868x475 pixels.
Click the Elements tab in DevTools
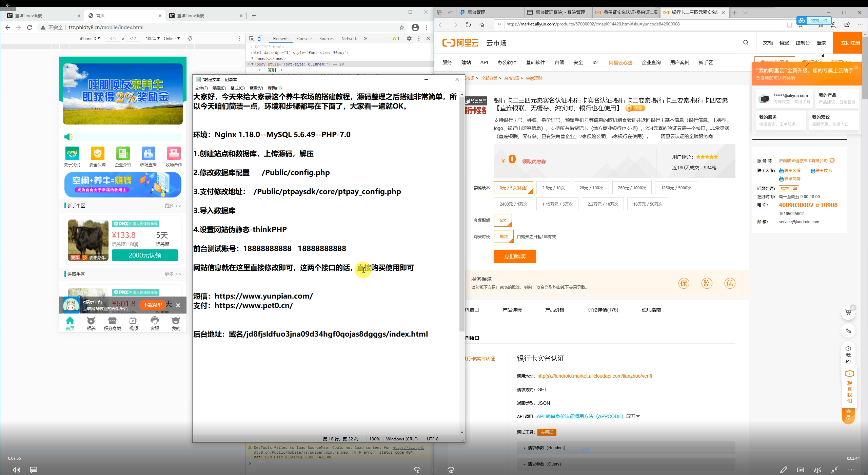pos(281,38)
